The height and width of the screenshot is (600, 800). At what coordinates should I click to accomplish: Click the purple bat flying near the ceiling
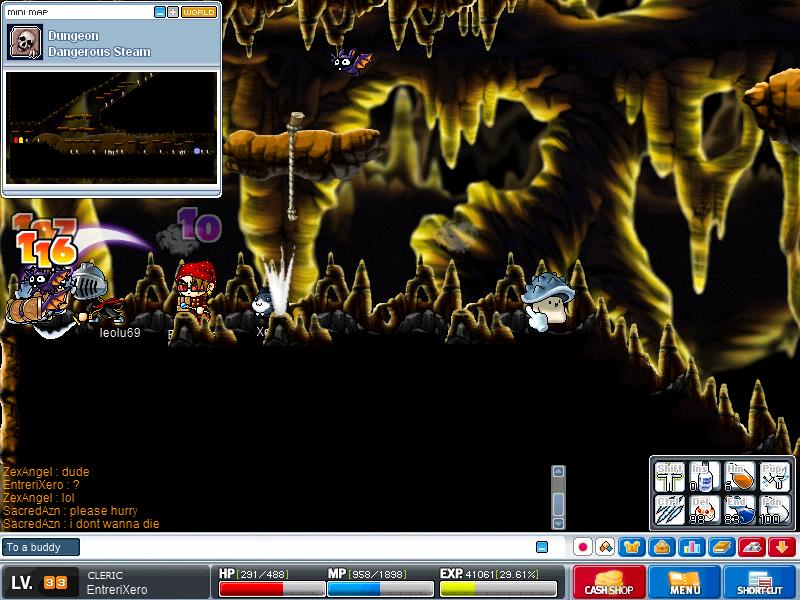pyautogui.click(x=352, y=61)
